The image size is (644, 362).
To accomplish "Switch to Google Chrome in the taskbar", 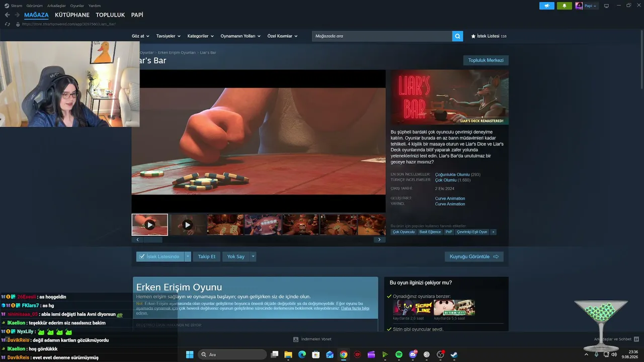I will pyautogui.click(x=343, y=354).
